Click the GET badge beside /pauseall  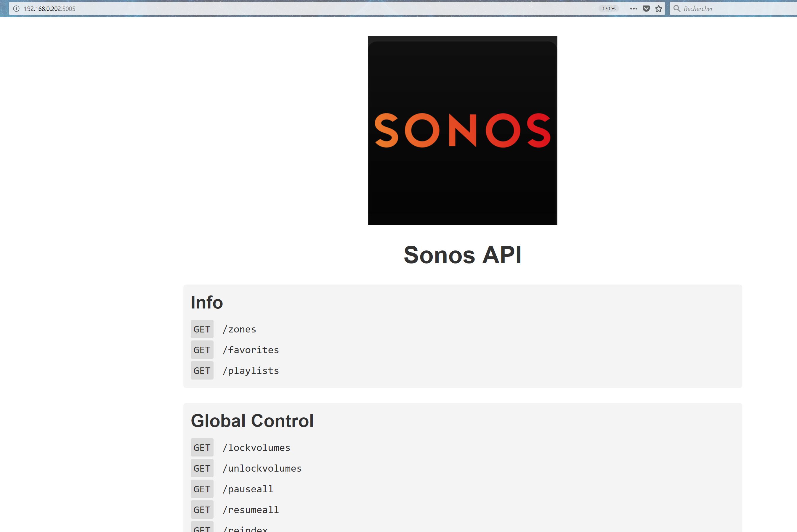point(202,489)
